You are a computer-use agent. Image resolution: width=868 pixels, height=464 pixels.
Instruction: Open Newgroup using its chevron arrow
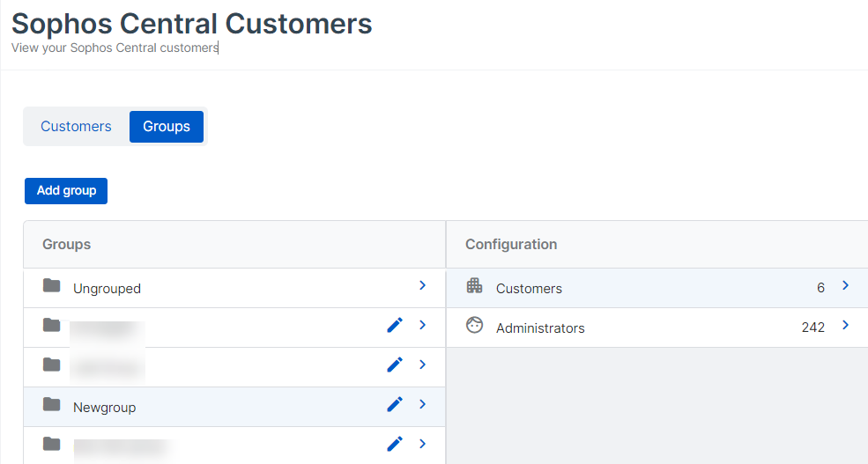coord(423,404)
